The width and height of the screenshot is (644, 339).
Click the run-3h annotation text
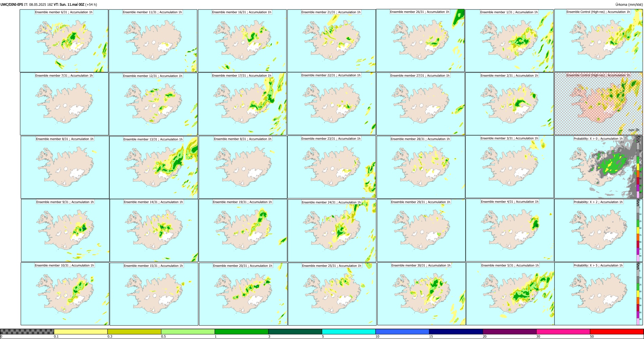pos(634,130)
